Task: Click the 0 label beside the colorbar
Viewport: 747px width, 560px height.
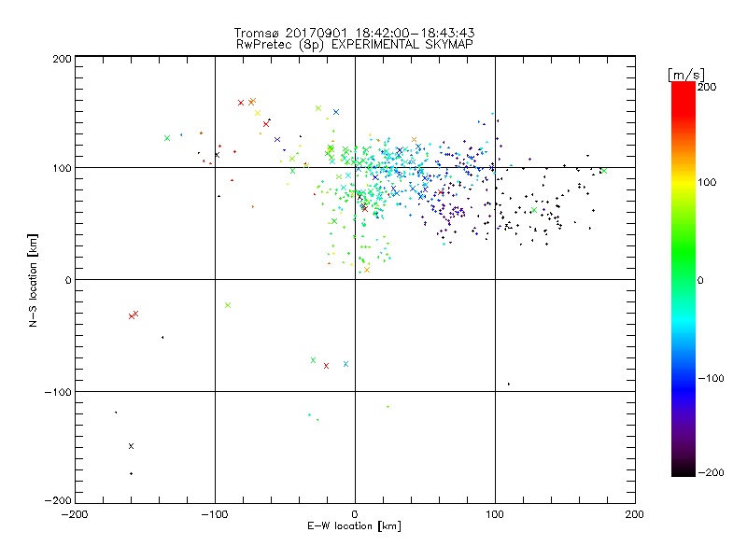Action: pos(700,280)
